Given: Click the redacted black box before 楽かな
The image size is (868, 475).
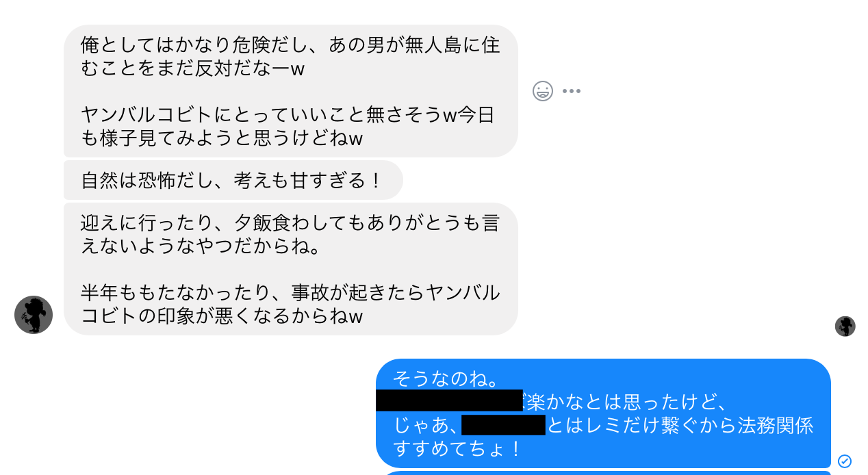Looking at the screenshot, I should coord(449,400).
